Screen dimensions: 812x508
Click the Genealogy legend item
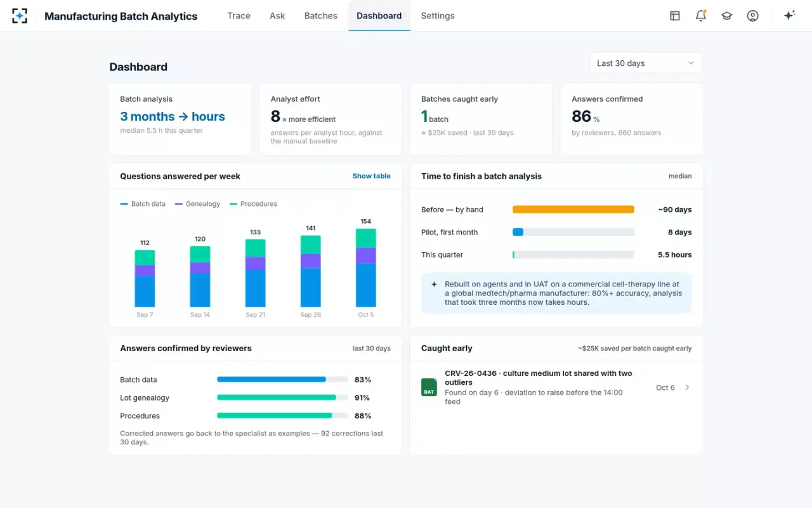coord(197,204)
